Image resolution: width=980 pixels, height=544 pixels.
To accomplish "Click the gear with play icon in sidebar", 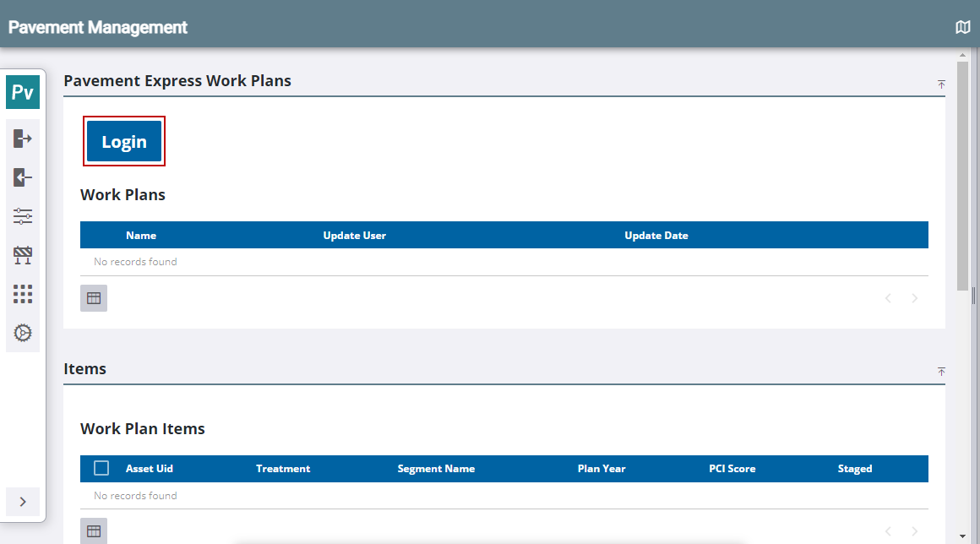I will pyautogui.click(x=23, y=333).
